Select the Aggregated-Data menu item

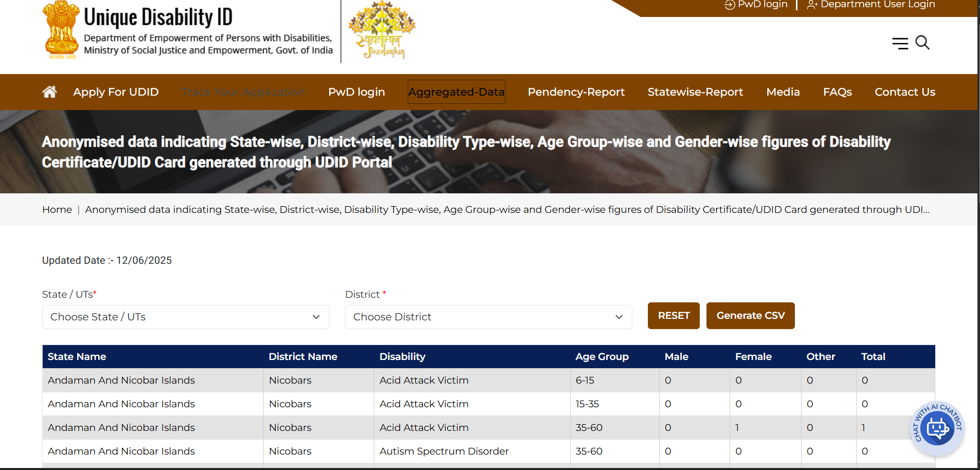pyautogui.click(x=456, y=92)
